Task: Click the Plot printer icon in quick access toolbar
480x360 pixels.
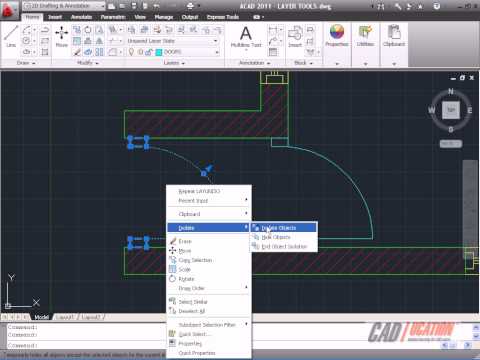Action: click(x=190, y=6)
